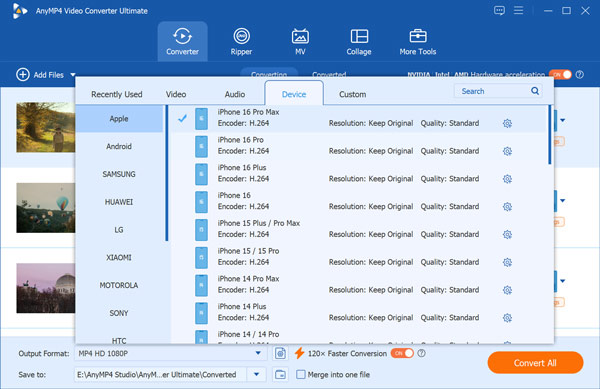Choose iPhone 16 Pro Max profile
The width and height of the screenshot is (600, 389).
coord(358,118)
